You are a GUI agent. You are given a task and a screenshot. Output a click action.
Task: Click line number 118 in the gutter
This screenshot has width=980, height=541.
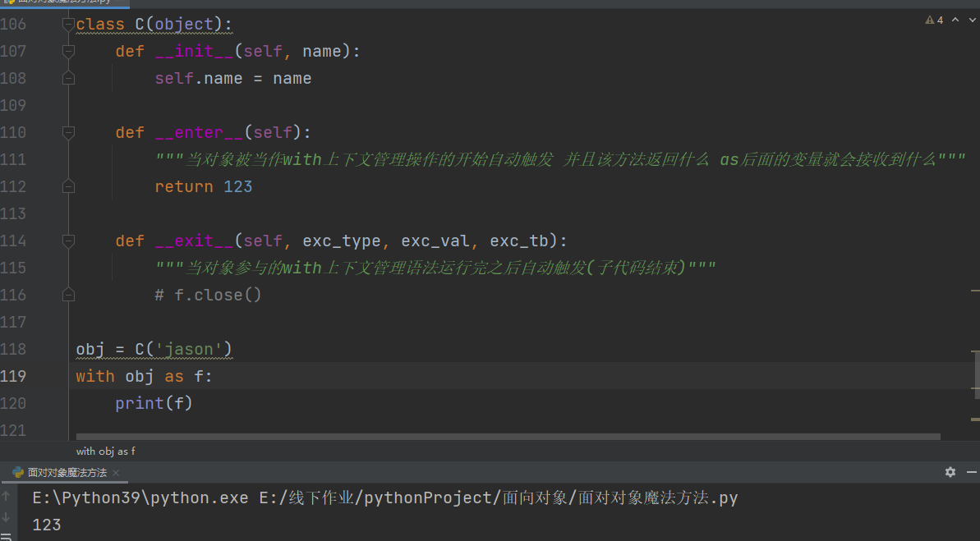13,349
